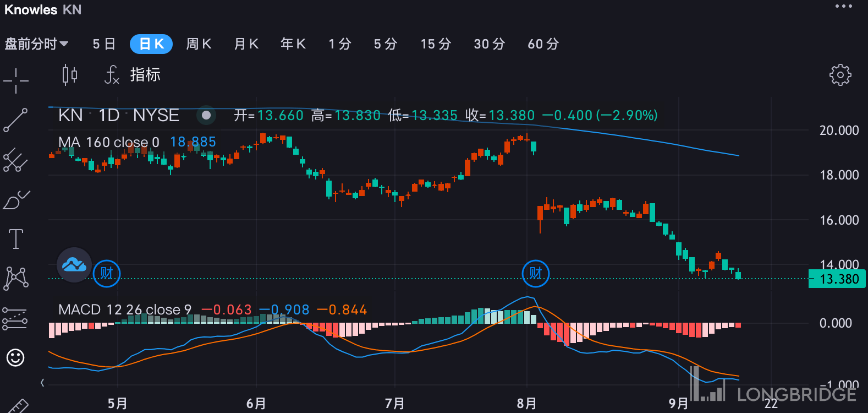Toggle the symbol status circle indicator
This screenshot has height=413, width=868.
point(206,115)
